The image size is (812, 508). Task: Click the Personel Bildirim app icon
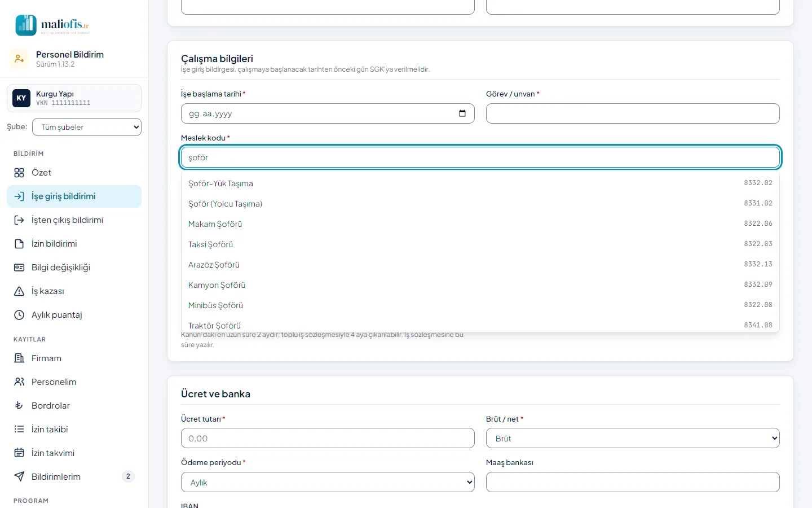click(19, 59)
